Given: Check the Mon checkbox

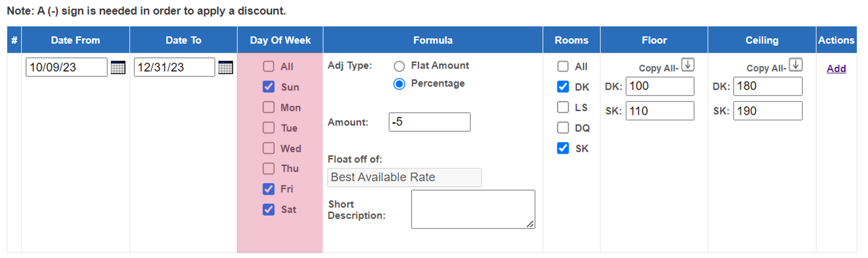Looking at the screenshot, I should coord(268,107).
